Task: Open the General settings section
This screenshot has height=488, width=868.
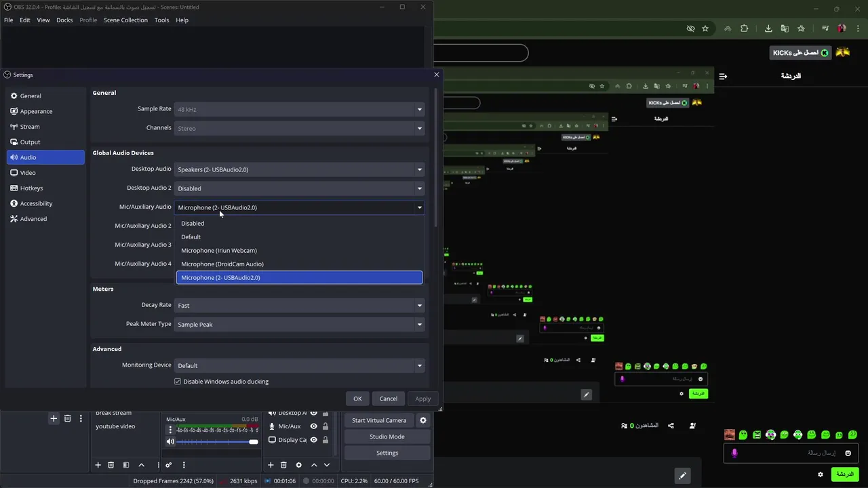Action: pyautogui.click(x=45, y=96)
